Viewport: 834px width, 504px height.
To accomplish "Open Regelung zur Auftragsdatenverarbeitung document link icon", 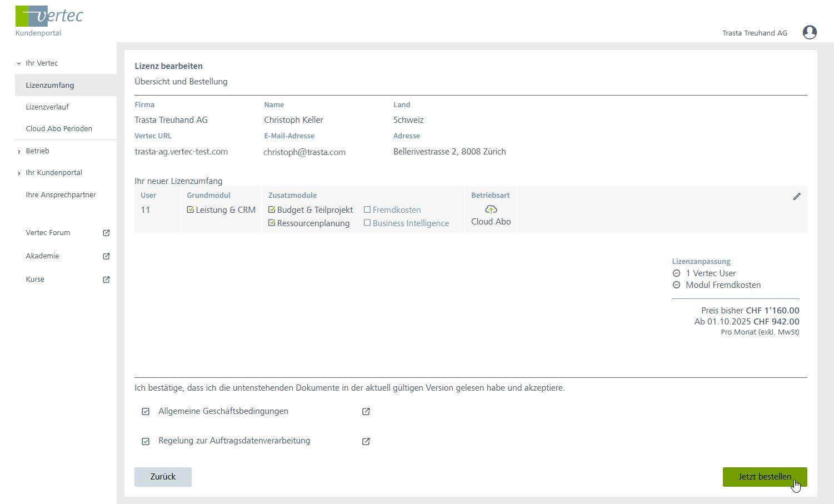I will pos(366,441).
